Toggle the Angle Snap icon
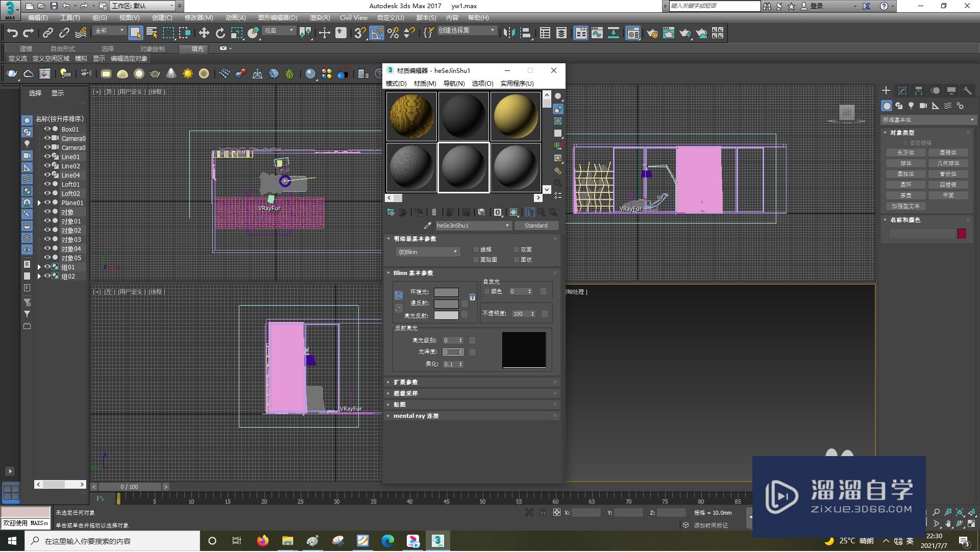 377,33
